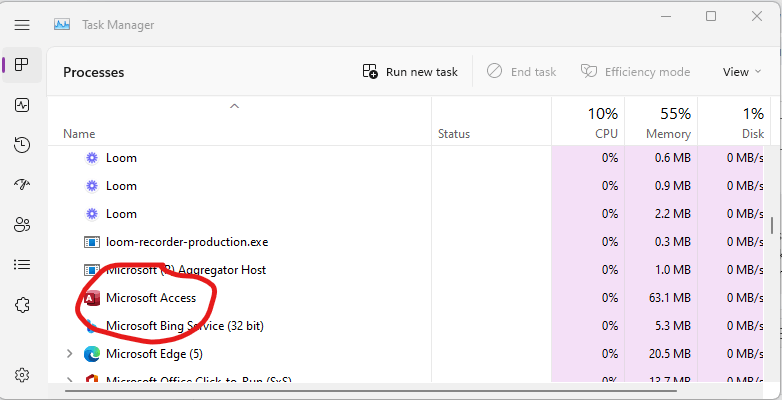This screenshot has width=782, height=400.
Task: Click the 20.5 MB memory value
Action: pyautogui.click(x=671, y=354)
